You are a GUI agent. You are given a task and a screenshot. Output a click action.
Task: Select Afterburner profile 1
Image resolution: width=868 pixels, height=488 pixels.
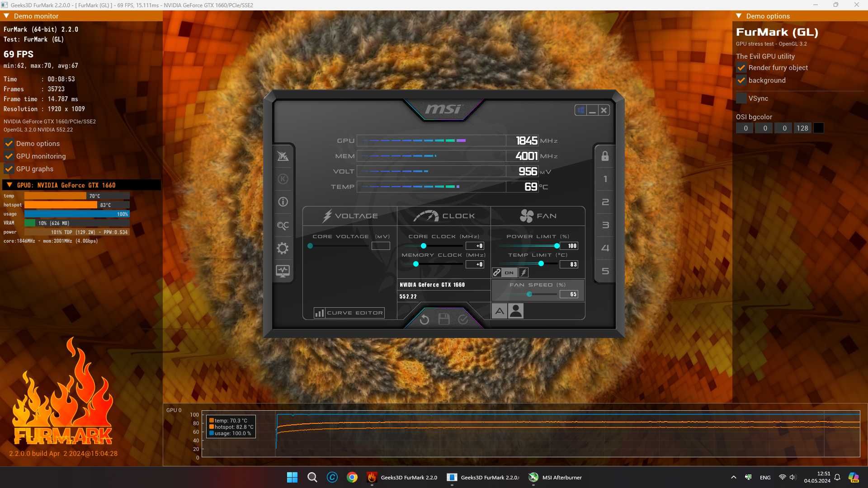click(x=605, y=179)
